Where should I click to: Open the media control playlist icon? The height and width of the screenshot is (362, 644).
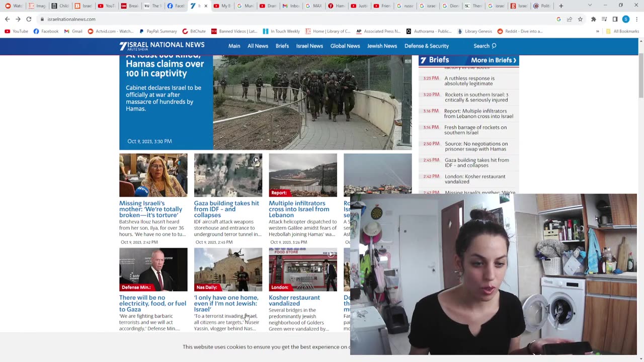click(604, 19)
